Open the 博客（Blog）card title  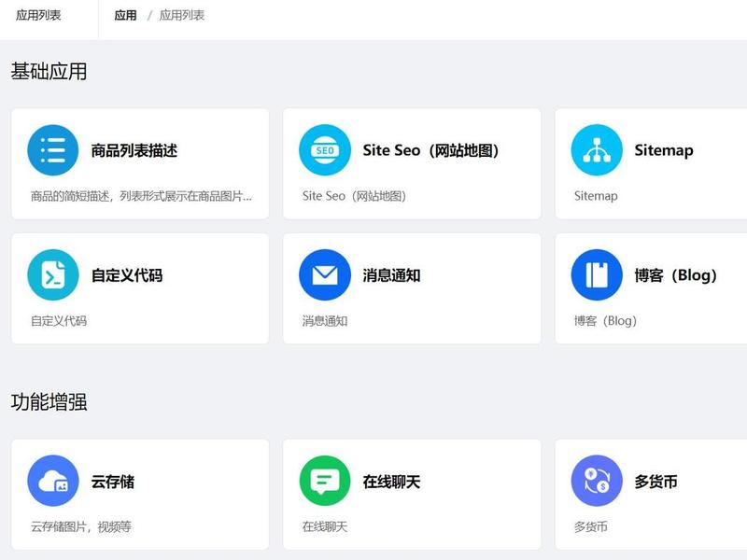[x=675, y=275]
